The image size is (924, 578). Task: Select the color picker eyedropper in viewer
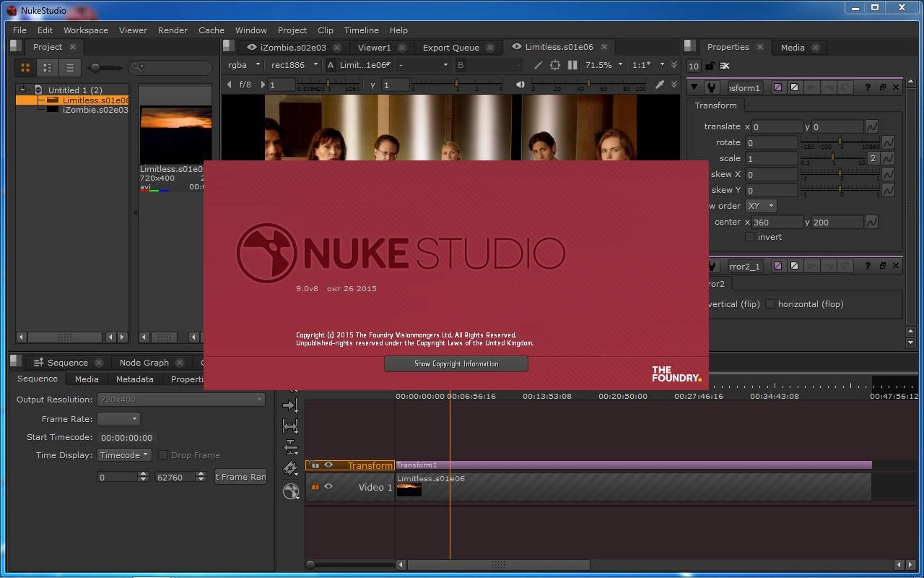pyautogui.click(x=659, y=85)
